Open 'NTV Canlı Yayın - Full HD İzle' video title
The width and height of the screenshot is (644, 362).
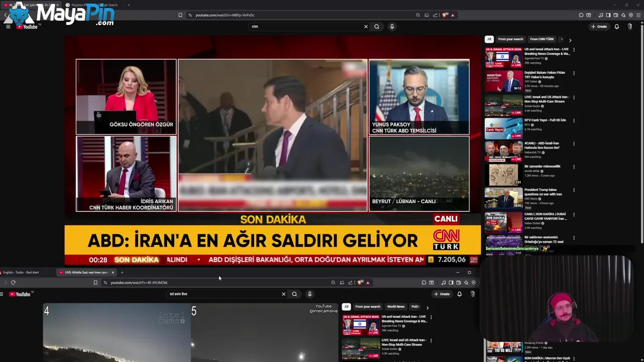[x=545, y=120]
